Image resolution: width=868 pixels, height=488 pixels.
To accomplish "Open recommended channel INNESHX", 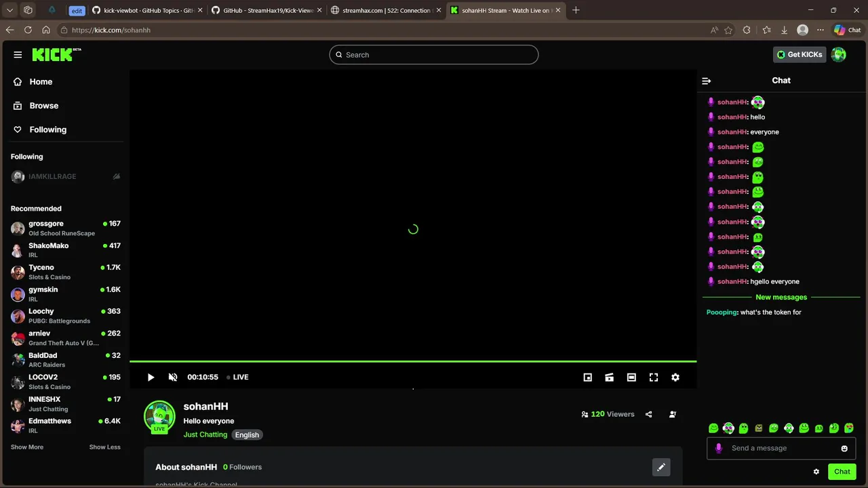I will click(66, 404).
